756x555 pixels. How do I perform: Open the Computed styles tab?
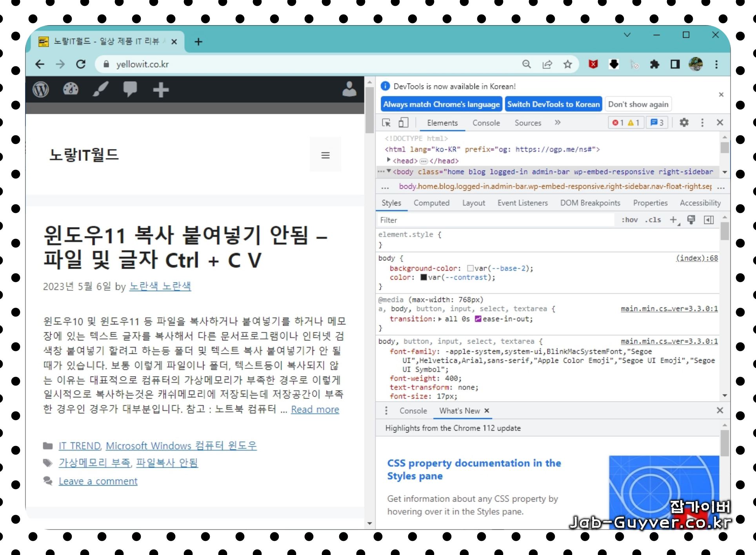[x=431, y=203]
